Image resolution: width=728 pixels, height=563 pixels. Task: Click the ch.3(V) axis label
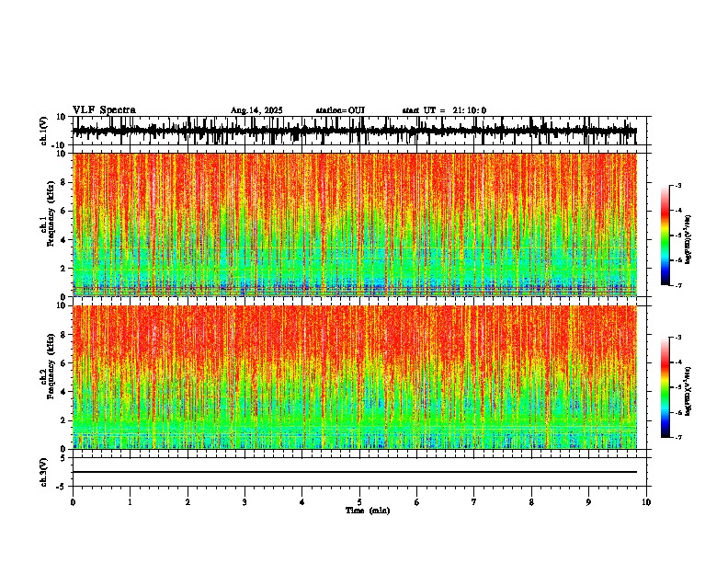pyautogui.click(x=44, y=472)
